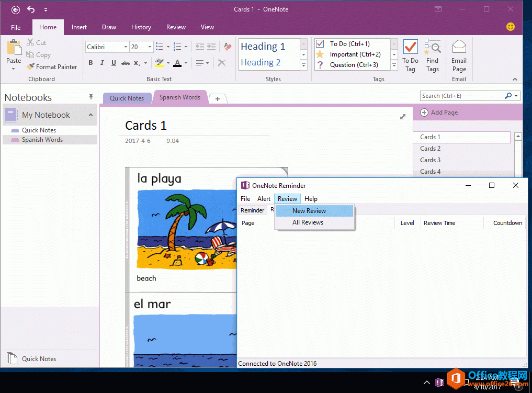Click the clear formatting icon
Image resolution: width=532 pixels, height=393 pixels.
(221, 63)
